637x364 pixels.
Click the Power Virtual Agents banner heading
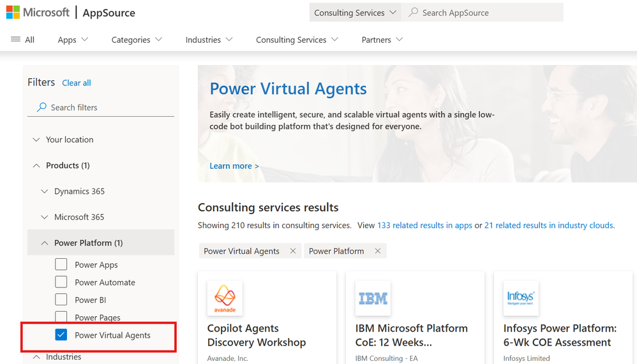tap(288, 89)
